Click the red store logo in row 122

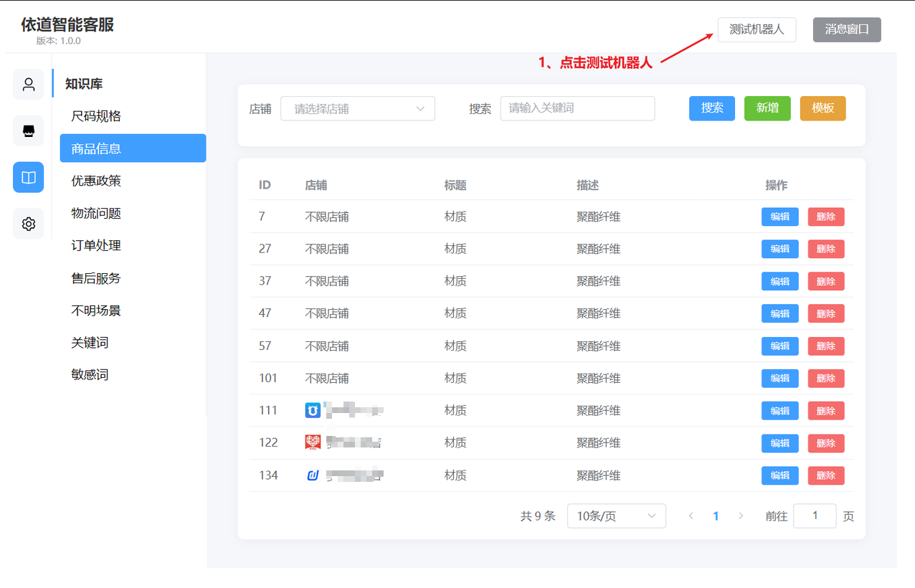(313, 442)
